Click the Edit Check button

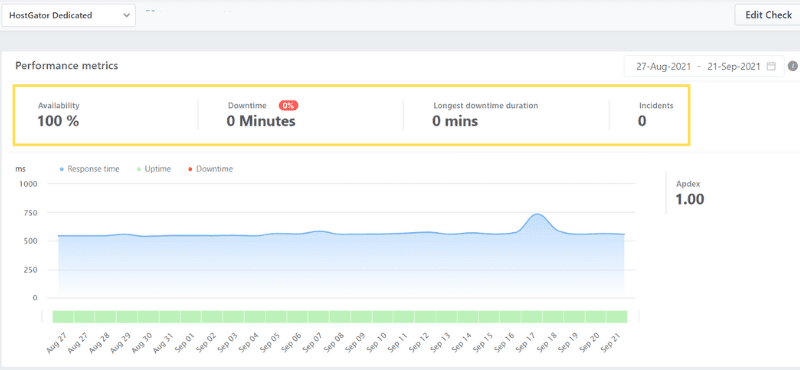pyautogui.click(x=767, y=15)
